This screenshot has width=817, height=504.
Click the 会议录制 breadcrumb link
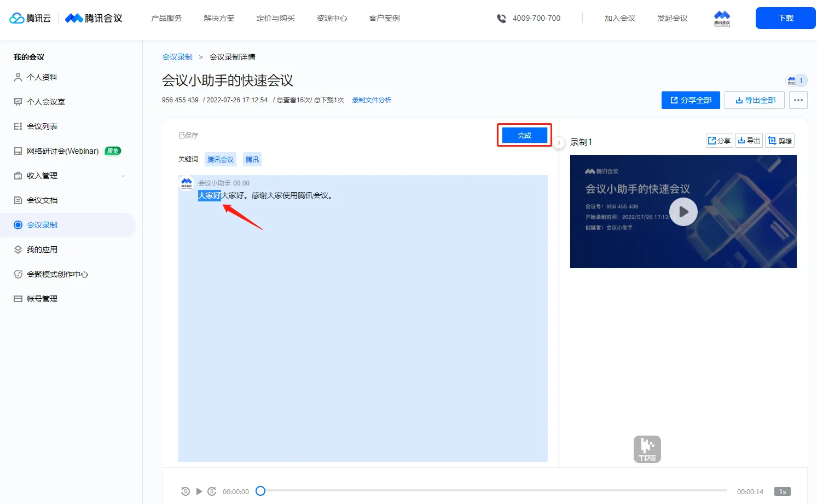(177, 57)
